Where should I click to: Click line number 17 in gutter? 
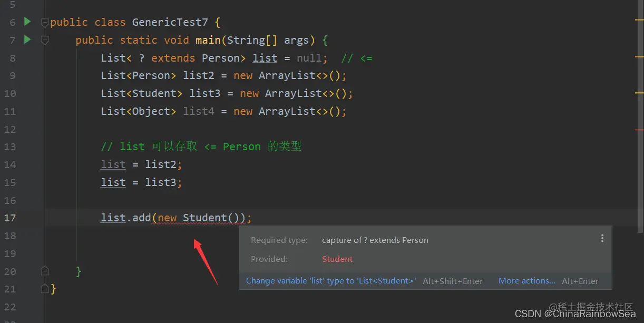10,218
